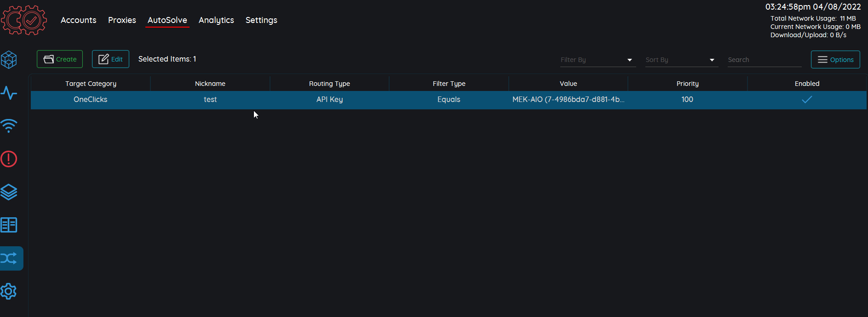Toggle the Enabled checkmark for OneClicks row
Image resolution: width=868 pixels, height=317 pixels.
(807, 100)
